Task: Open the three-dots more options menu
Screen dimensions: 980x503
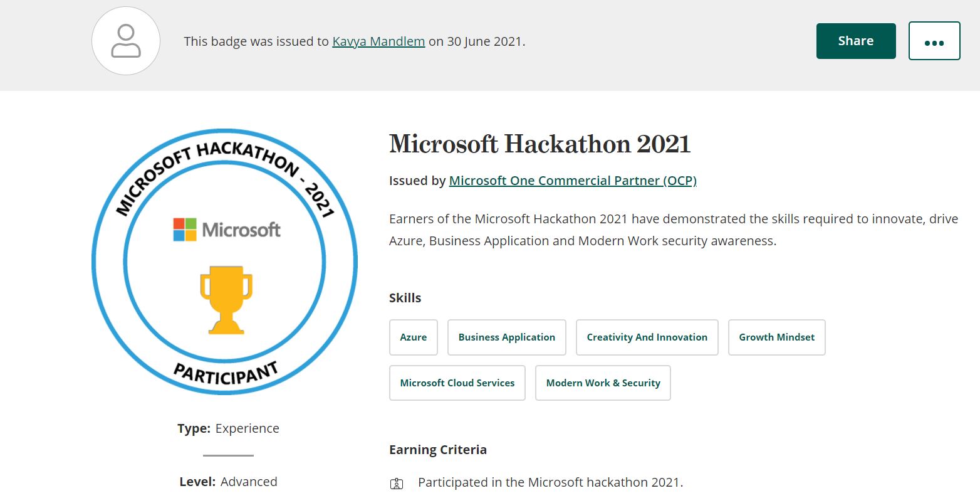Action: (934, 41)
